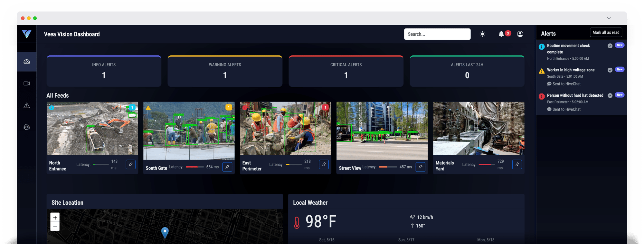Click warning triangle on South Gate thumbnail
Image resolution: width=644 pixels, height=244 pixels.
pos(148,108)
